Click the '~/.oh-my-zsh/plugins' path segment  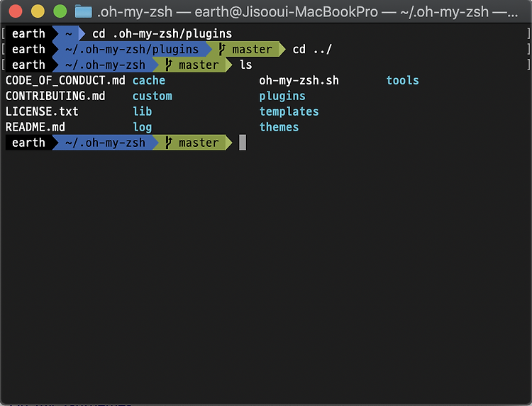point(132,50)
